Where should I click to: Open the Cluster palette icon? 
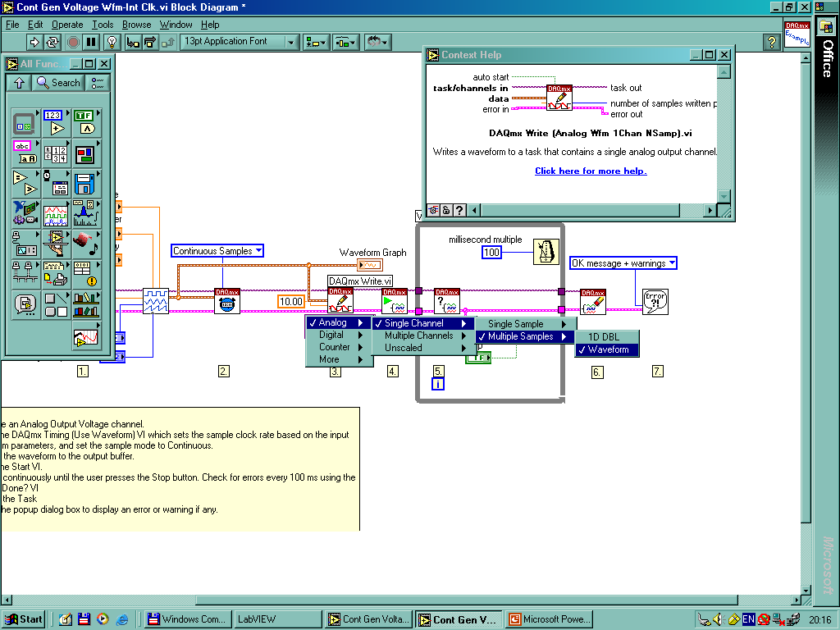pos(86,153)
